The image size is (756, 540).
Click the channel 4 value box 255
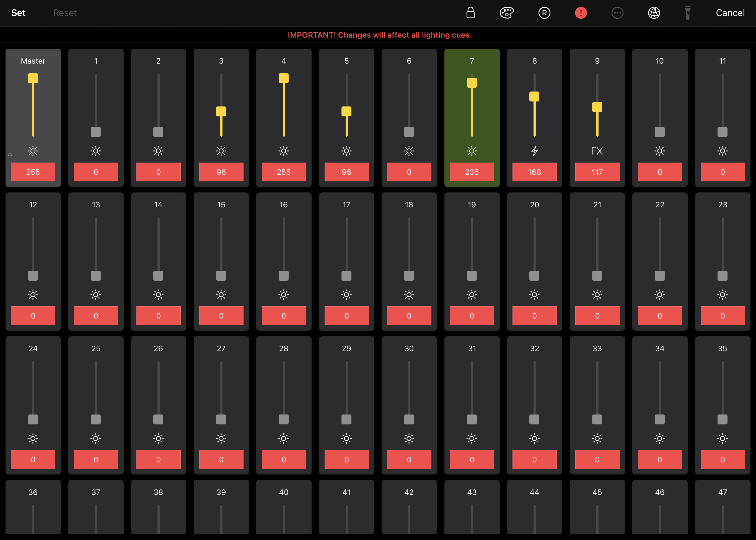tap(283, 172)
